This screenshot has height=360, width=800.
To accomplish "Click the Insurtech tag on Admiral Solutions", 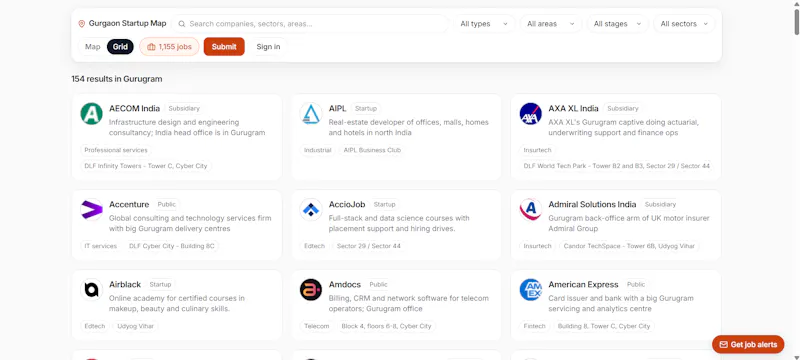I will [x=537, y=246].
